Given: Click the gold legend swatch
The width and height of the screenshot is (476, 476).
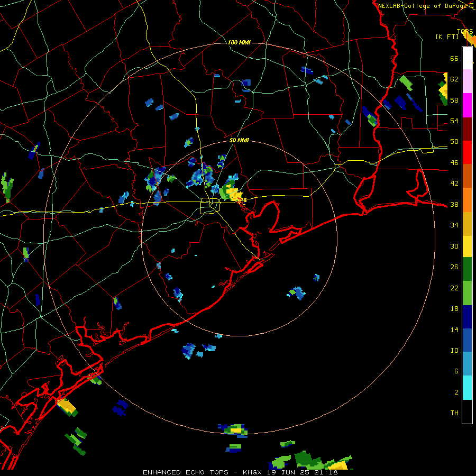Looking at the screenshot, I should click(467, 224).
